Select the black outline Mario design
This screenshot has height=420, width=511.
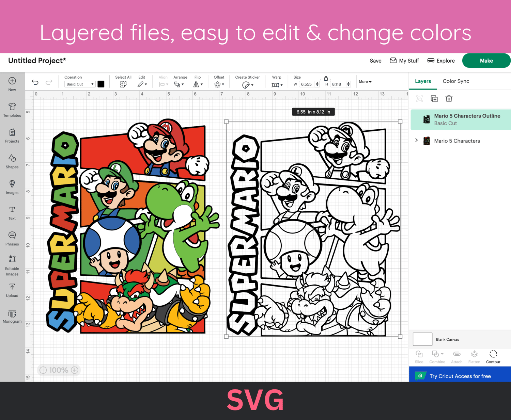pyautogui.click(x=313, y=229)
